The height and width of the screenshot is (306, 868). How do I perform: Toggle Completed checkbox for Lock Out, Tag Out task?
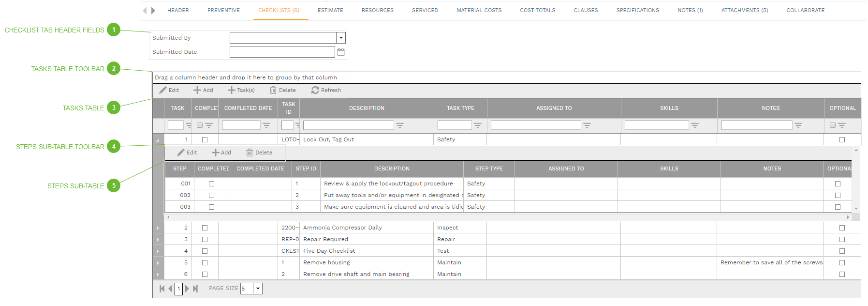click(x=205, y=139)
